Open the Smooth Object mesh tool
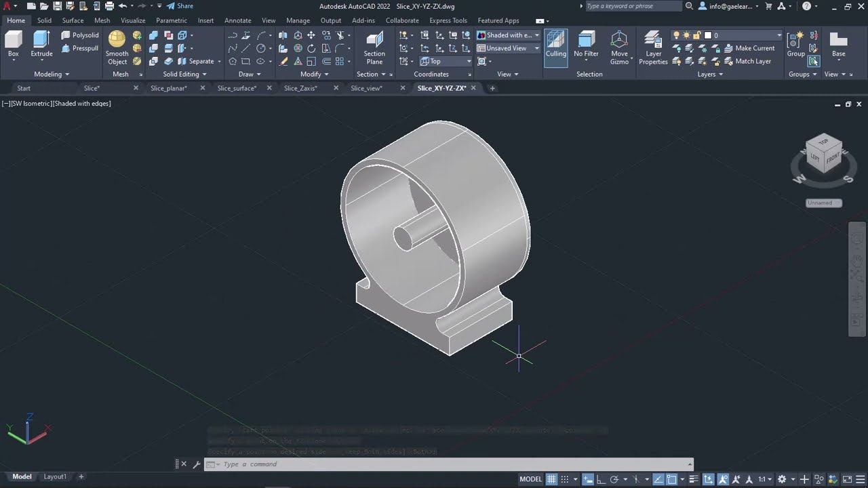Image resolution: width=868 pixels, height=488 pixels. [x=117, y=48]
